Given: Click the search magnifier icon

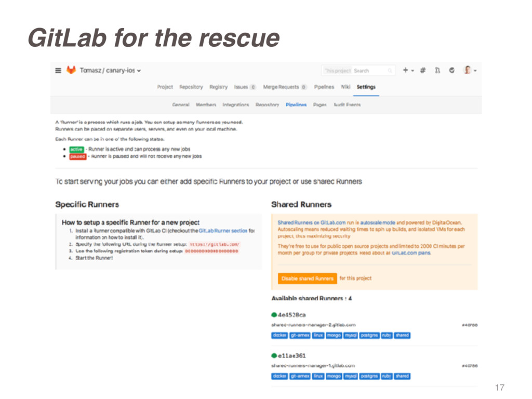Looking at the screenshot, I should pos(390,71).
